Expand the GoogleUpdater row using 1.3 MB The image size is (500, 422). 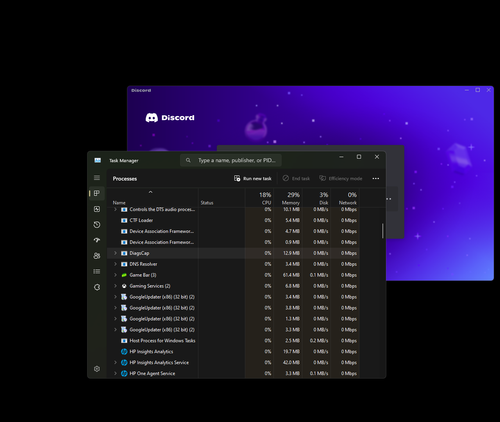click(x=115, y=319)
